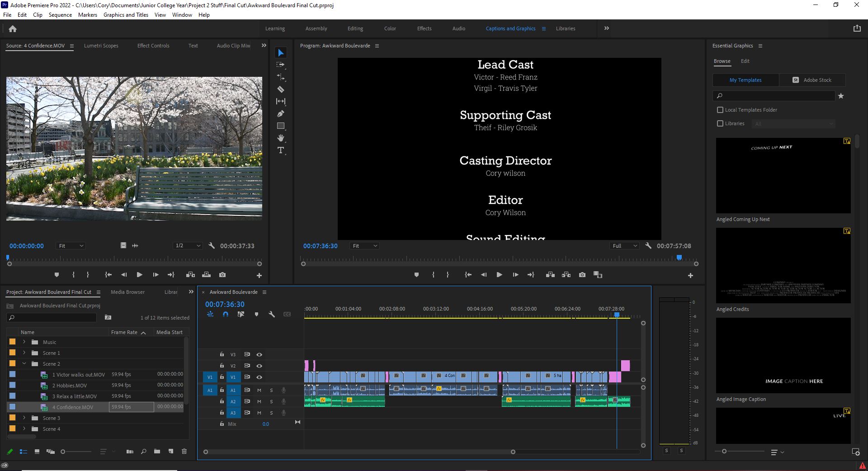Screen dimensions: 868x471
Task: Click Export Frame camera in Program monitor
Action: coord(582,275)
